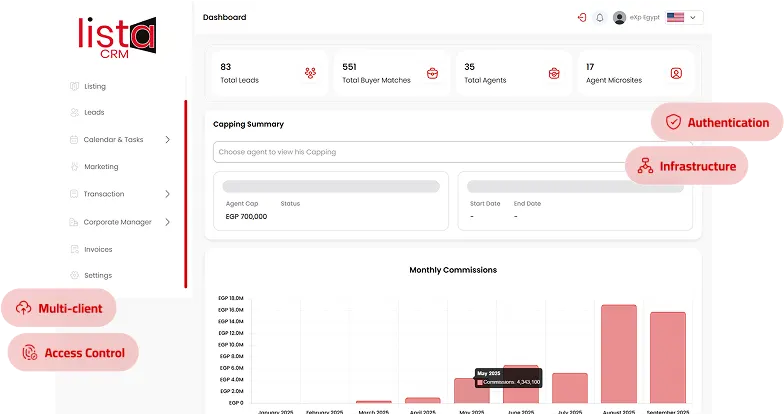Screen dimensions: 784x415
Task: Open the notifications bell
Action: [600, 17]
